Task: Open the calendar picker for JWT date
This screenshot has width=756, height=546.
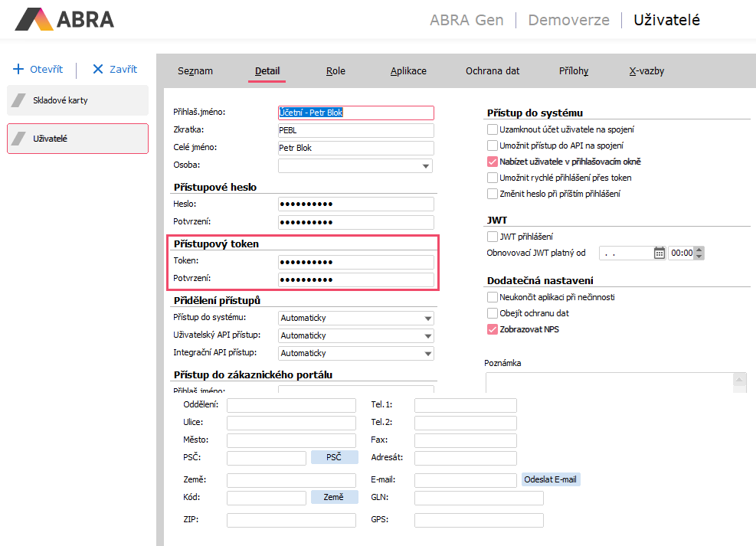Action: click(659, 253)
